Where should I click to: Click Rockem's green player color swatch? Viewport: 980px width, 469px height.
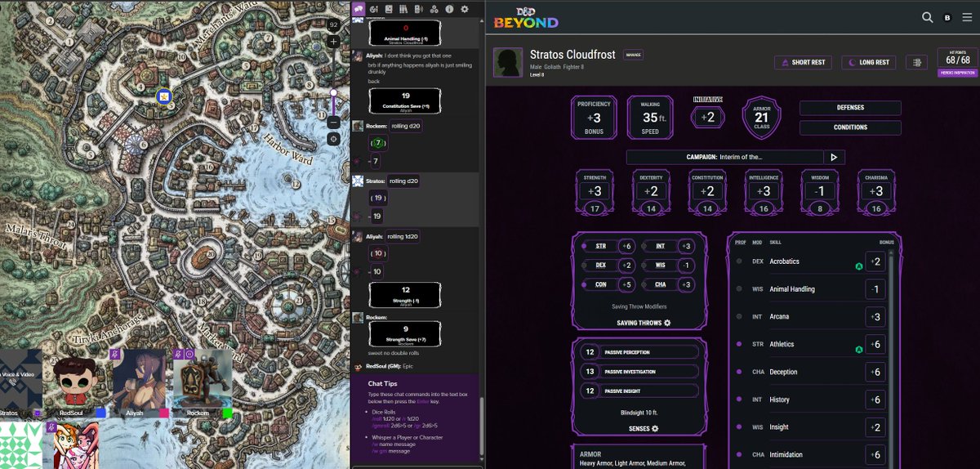pos(227,413)
